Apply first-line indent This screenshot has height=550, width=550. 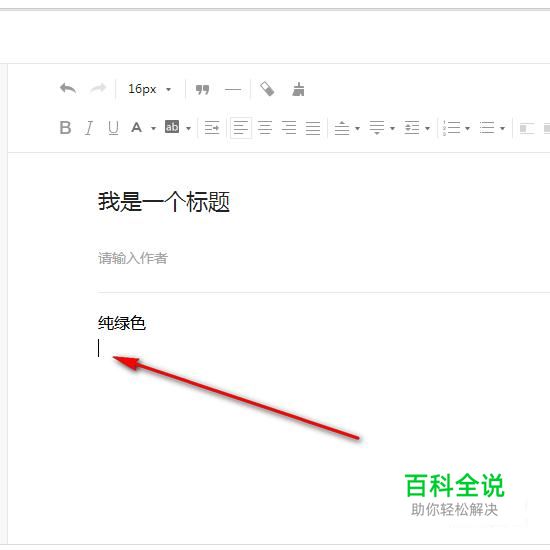212,128
